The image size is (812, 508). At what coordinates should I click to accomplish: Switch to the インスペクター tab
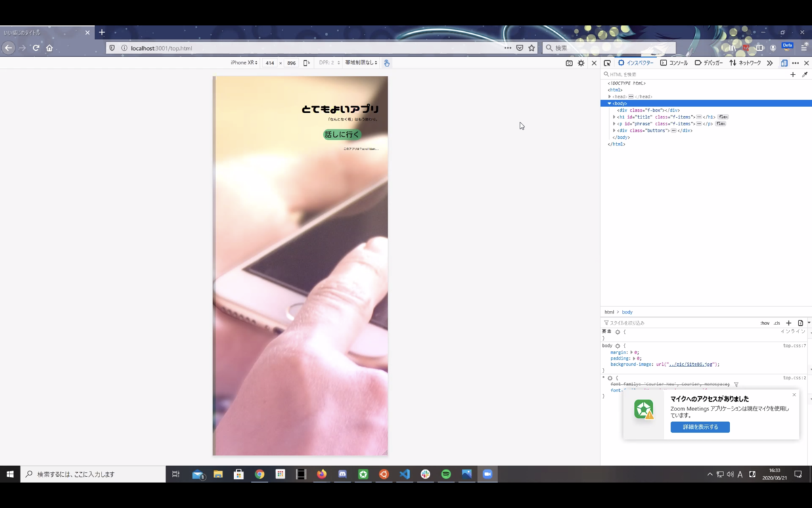click(x=636, y=63)
